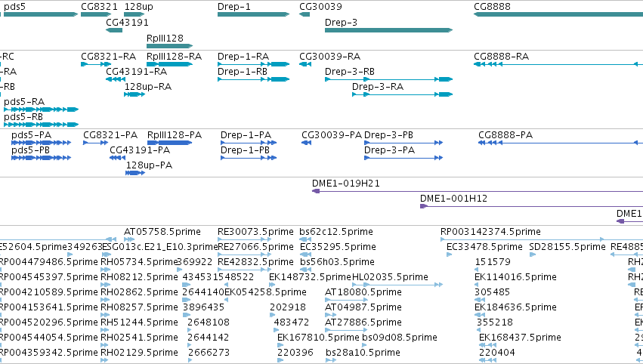643x364 pixels.
Task: Click the EK054258.5prime EST label
Action: [x=265, y=292]
